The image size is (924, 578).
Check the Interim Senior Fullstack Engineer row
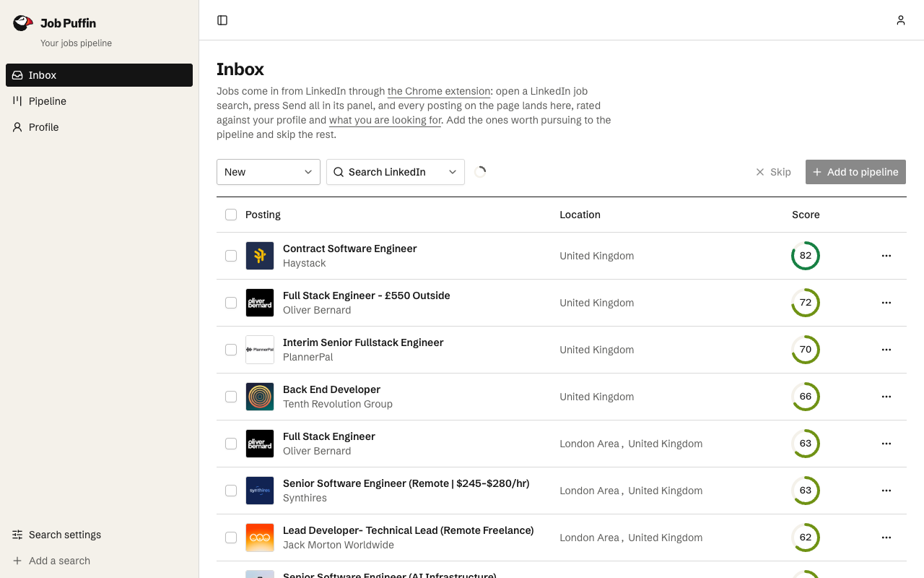pyautogui.click(x=231, y=350)
